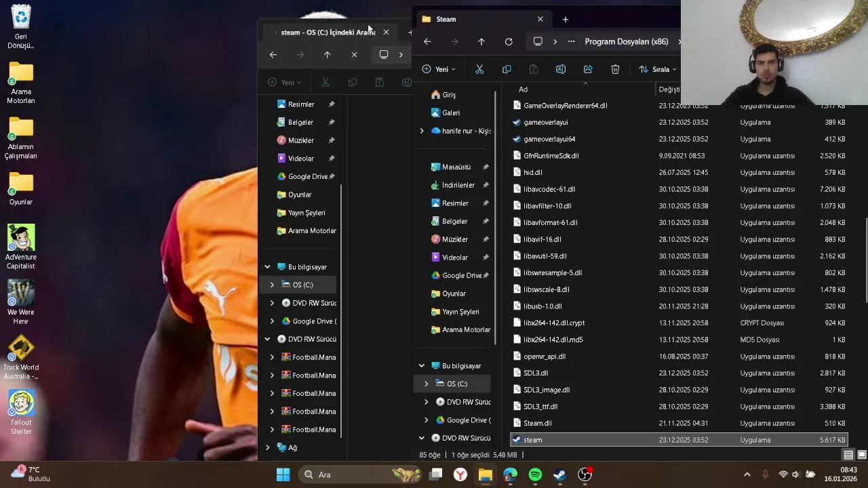Open Spotify from the taskbar
The width and height of the screenshot is (868, 488).
(535, 474)
